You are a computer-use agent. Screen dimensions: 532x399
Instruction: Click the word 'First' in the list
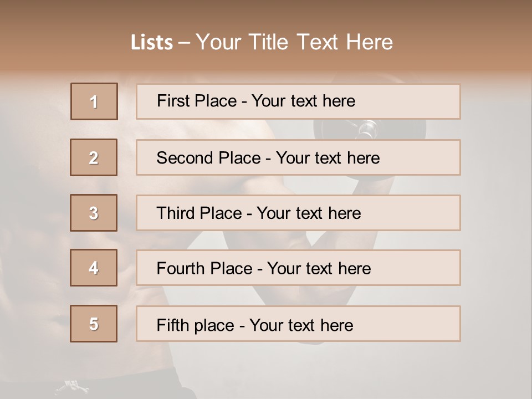tap(173, 101)
